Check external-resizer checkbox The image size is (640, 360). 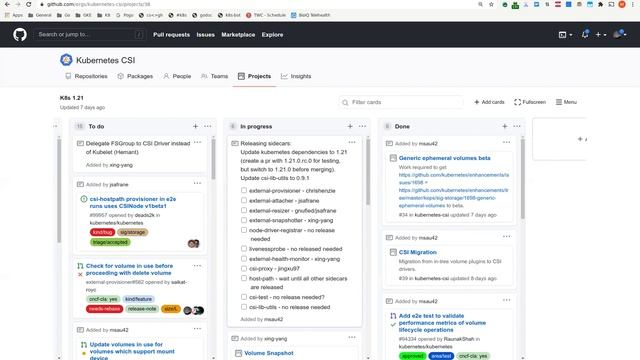pyautogui.click(x=244, y=210)
